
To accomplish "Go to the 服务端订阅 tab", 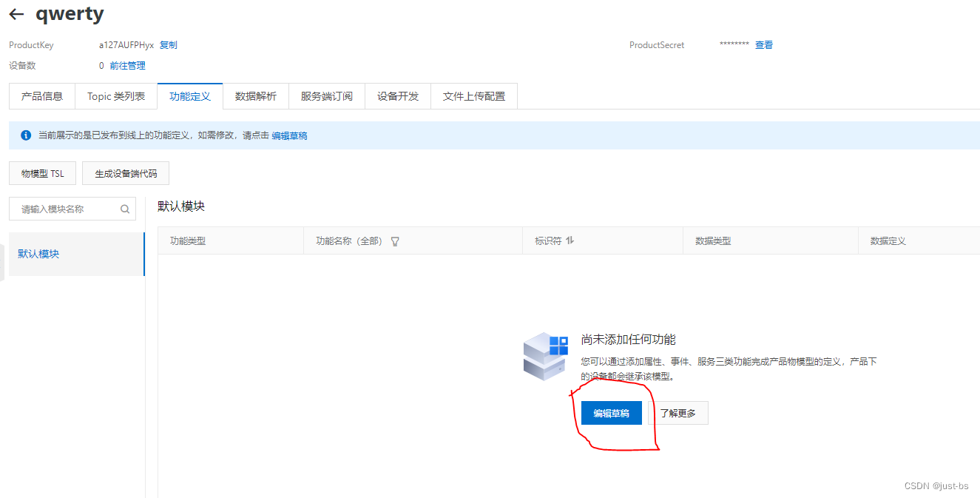I will (327, 96).
